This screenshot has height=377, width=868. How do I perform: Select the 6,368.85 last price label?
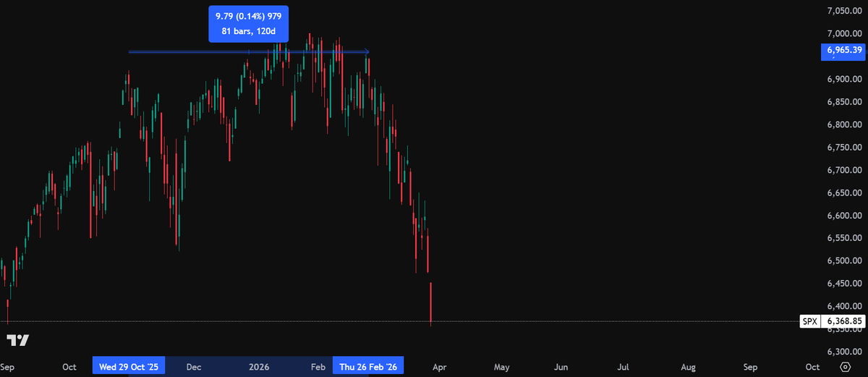coord(843,320)
